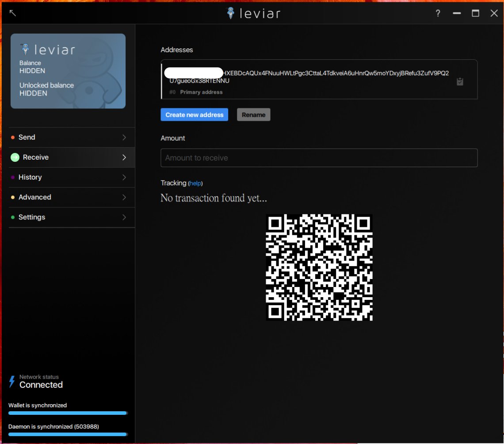Click the Connected network status text

pyautogui.click(x=41, y=385)
